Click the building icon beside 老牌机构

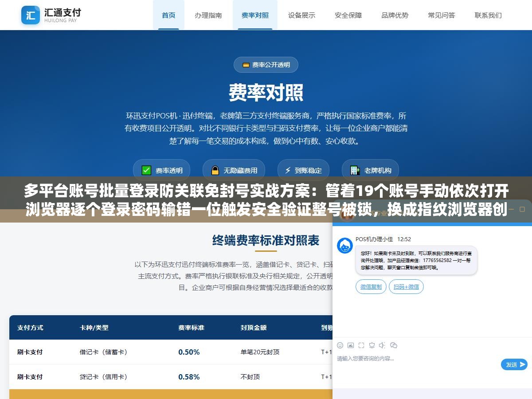355,170
